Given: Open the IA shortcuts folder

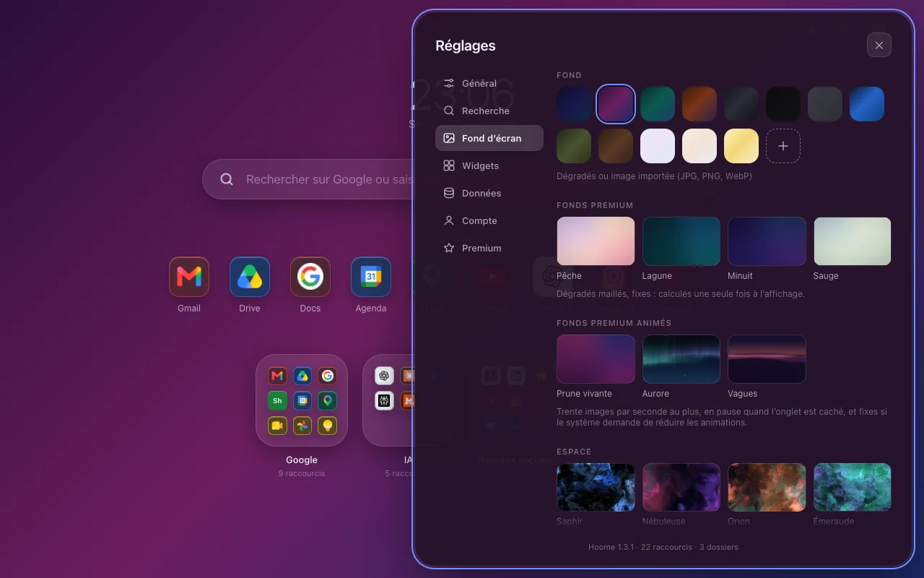Looking at the screenshot, I should pyautogui.click(x=388, y=400).
